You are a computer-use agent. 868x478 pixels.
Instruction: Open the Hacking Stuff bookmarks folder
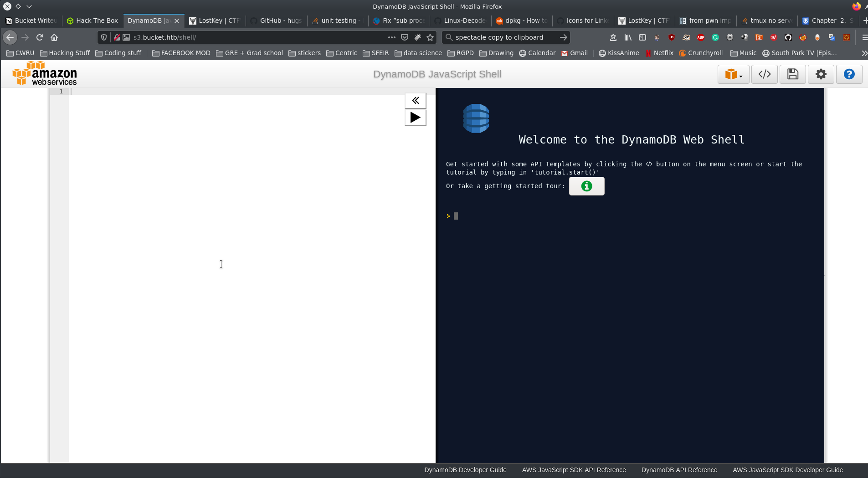tap(65, 53)
